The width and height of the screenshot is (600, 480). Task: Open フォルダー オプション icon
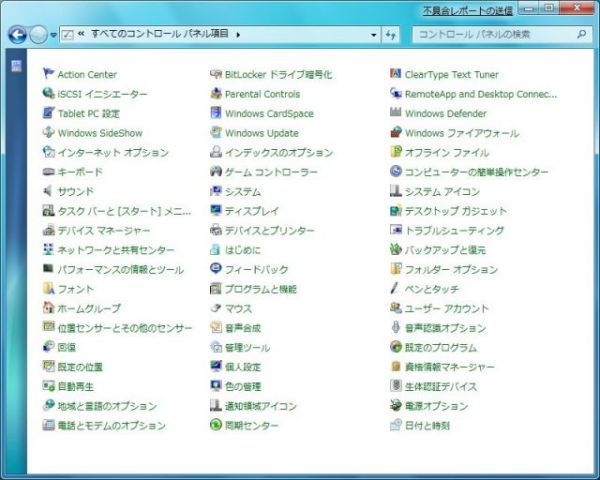396,269
